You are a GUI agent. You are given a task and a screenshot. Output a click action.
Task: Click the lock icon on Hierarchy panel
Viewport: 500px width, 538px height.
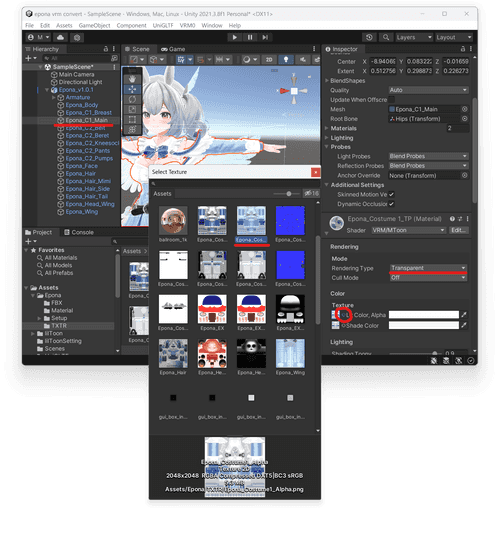(106, 49)
